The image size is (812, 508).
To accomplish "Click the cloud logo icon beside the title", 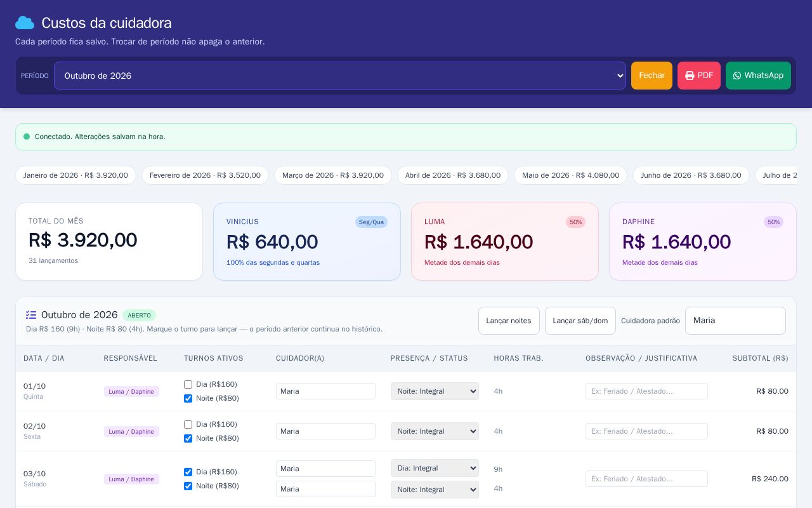I will 25,23.
